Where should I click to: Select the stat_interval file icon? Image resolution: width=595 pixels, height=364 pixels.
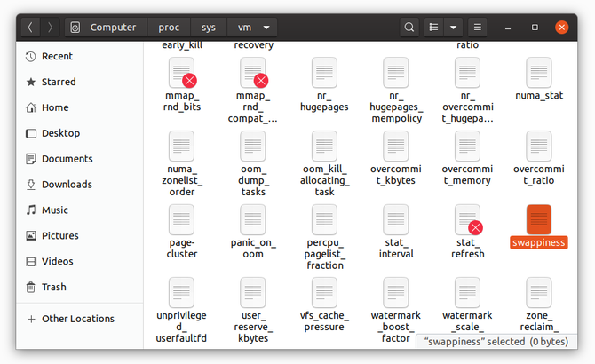click(x=396, y=219)
